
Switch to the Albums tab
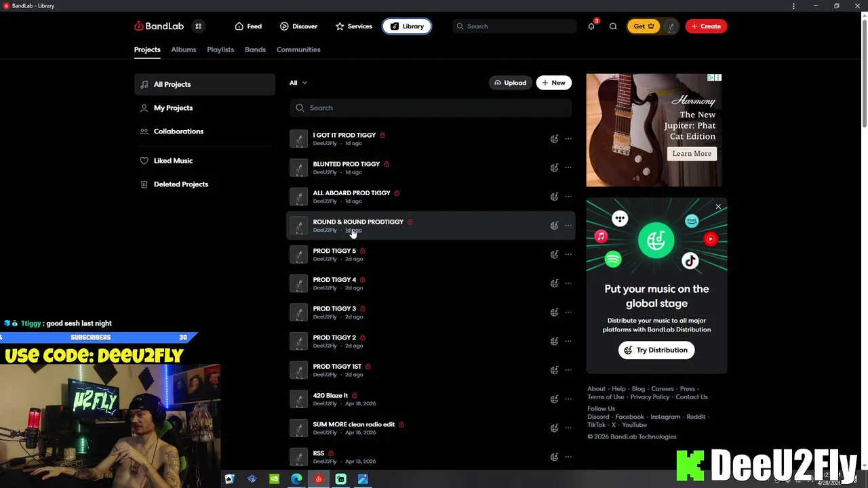tap(184, 49)
